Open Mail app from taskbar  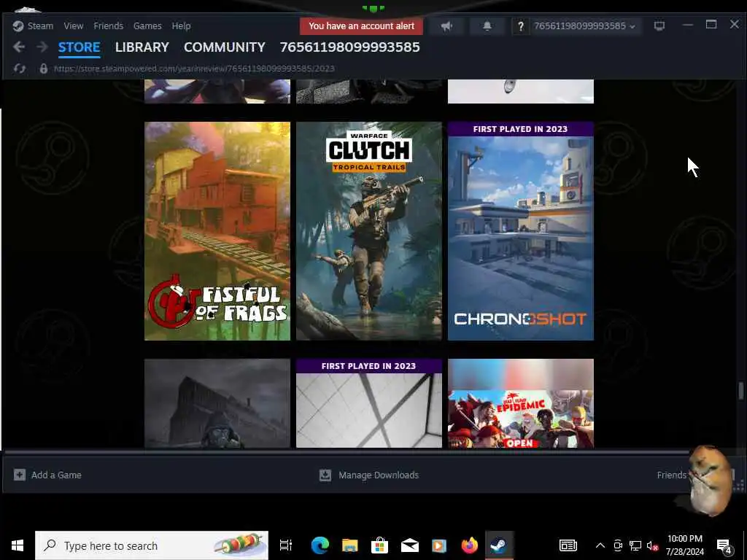(x=410, y=545)
